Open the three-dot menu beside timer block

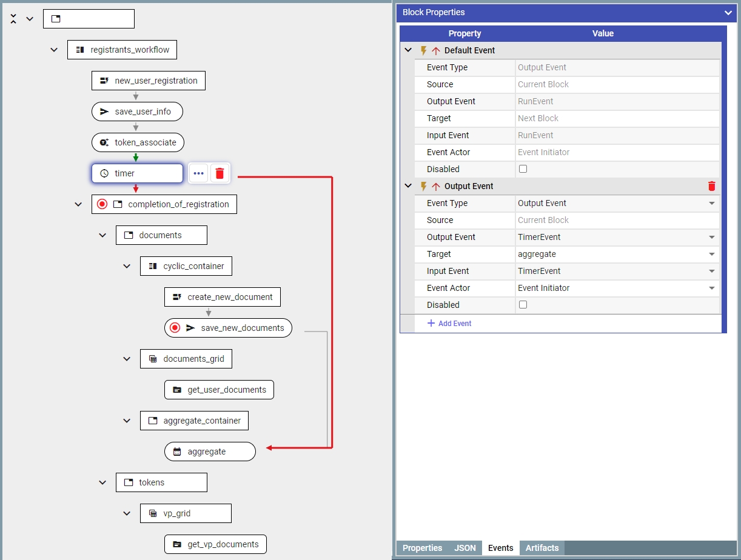pyautogui.click(x=198, y=173)
